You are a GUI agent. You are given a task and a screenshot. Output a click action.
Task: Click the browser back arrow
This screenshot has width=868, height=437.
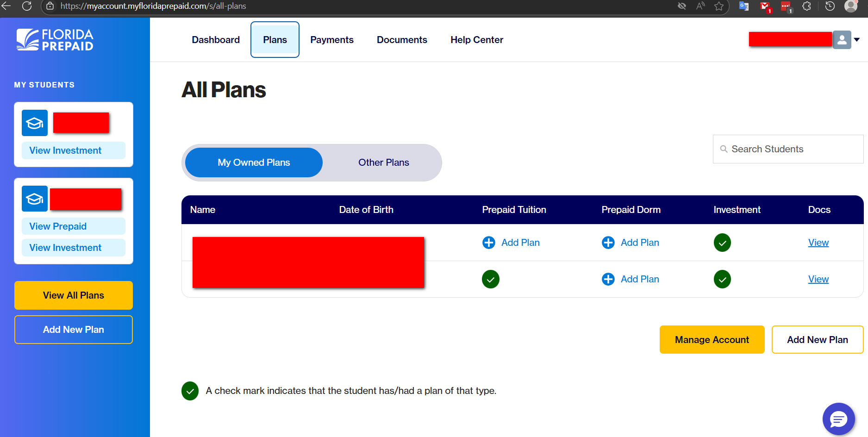coord(6,6)
